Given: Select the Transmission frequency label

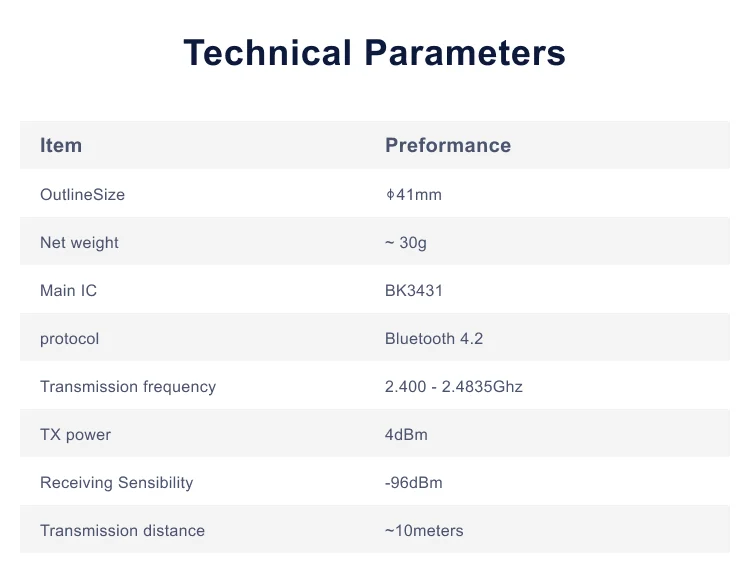Looking at the screenshot, I should (128, 386).
